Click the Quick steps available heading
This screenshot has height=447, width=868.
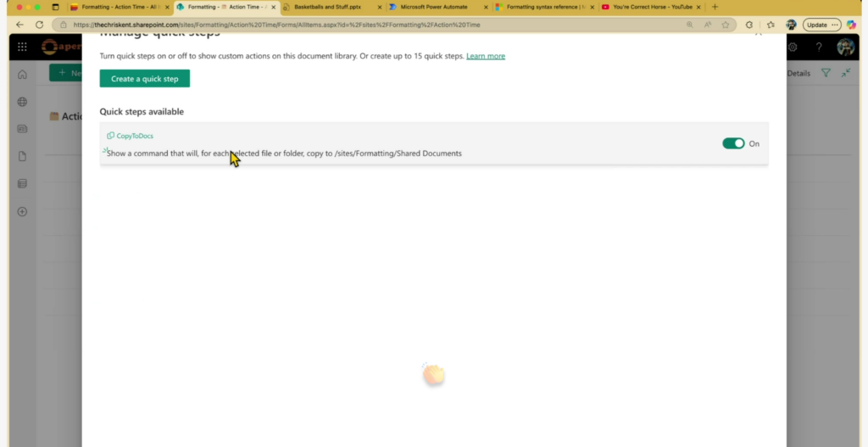142,111
